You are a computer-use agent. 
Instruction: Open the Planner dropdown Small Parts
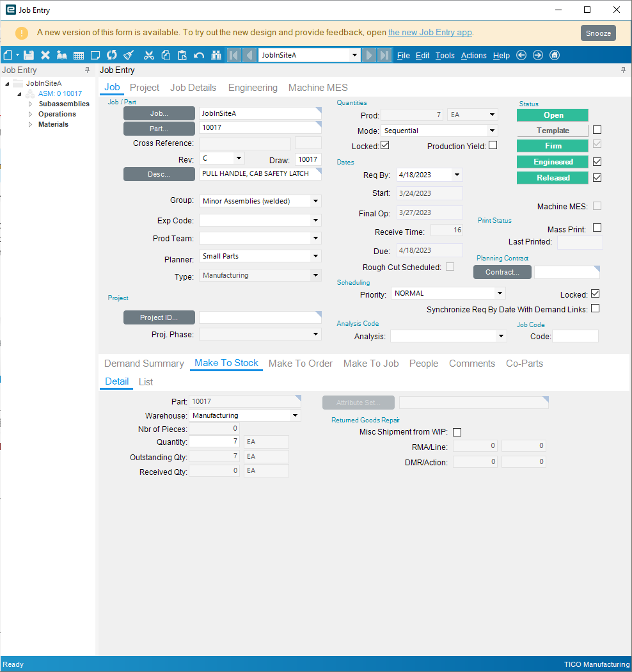[x=316, y=256]
